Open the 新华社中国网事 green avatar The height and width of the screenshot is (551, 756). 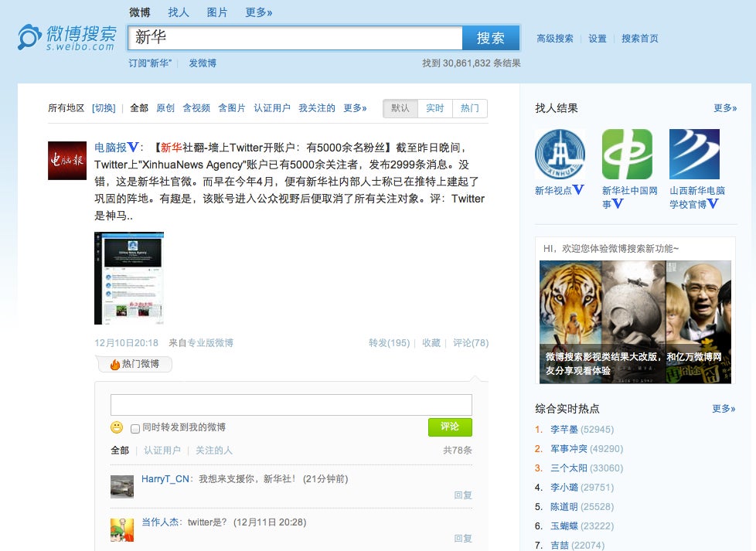coord(627,155)
